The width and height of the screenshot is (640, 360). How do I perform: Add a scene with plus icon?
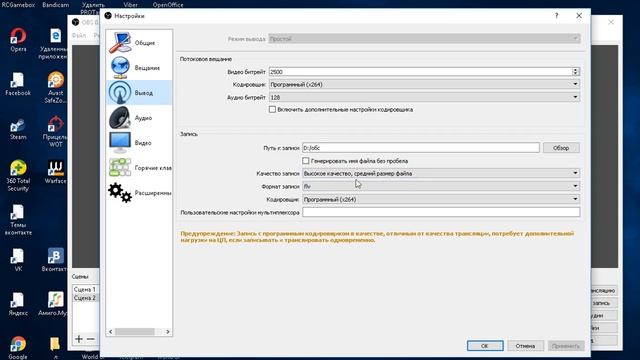click(79, 339)
